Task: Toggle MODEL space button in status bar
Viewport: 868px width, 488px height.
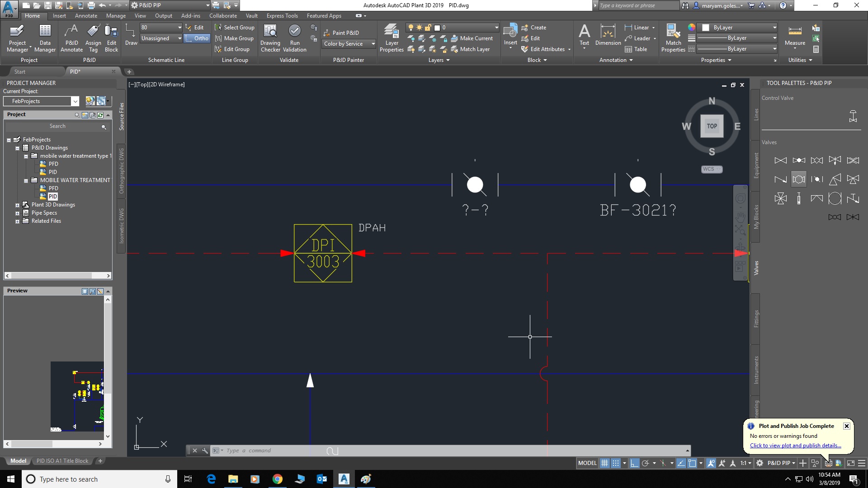Action: click(587, 463)
